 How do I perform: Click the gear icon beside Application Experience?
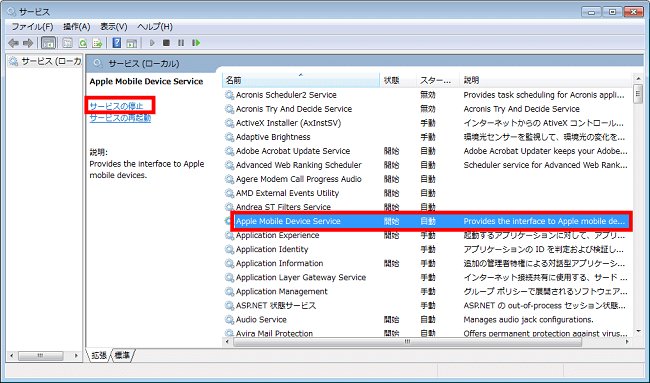coord(229,235)
